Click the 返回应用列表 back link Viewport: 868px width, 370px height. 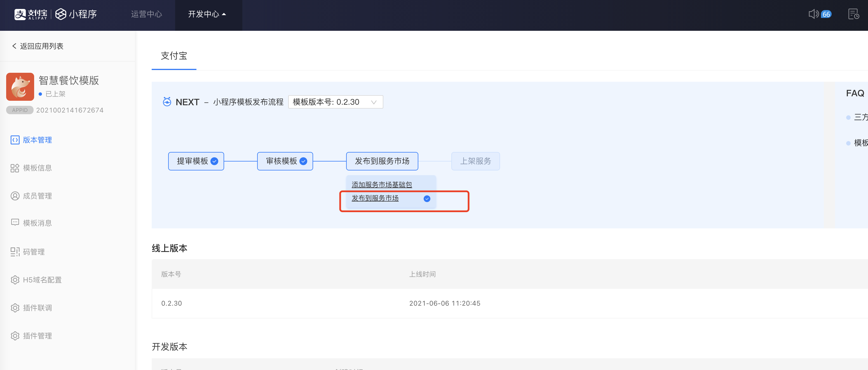point(38,46)
